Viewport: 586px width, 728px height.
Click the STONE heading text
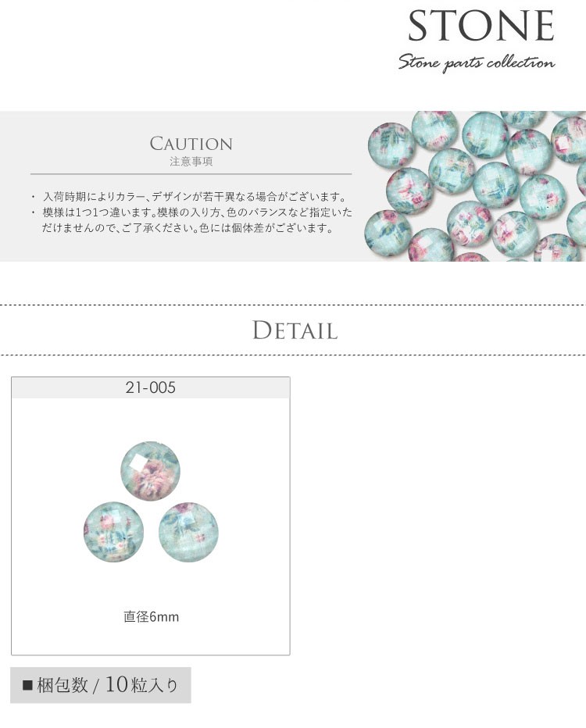[481, 27]
